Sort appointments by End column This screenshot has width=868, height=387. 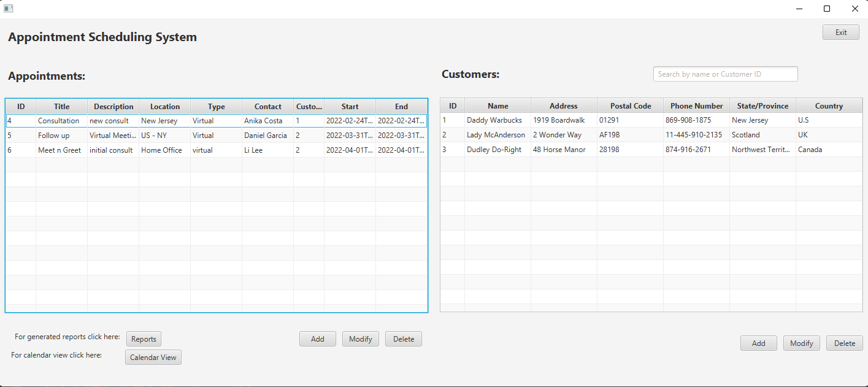coord(401,107)
